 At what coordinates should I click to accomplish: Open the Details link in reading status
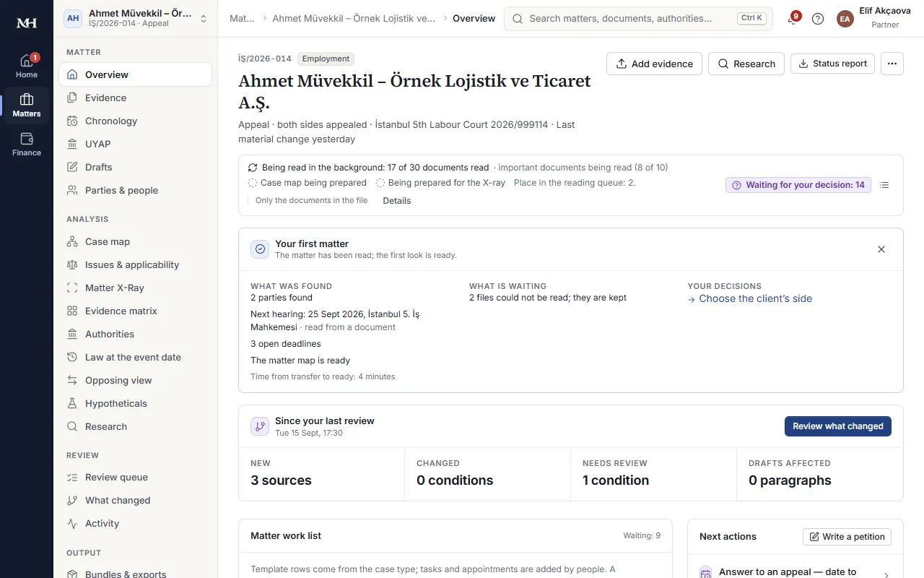pyautogui.click(x=396, y=201)
